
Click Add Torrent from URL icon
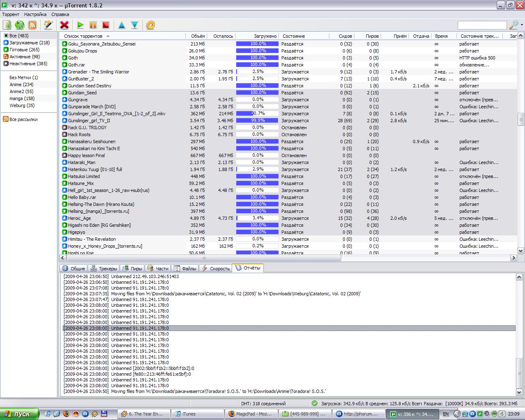[20, 25]
